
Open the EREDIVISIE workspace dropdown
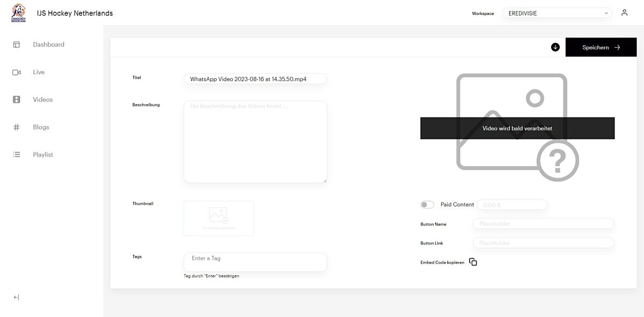[557, 13]
